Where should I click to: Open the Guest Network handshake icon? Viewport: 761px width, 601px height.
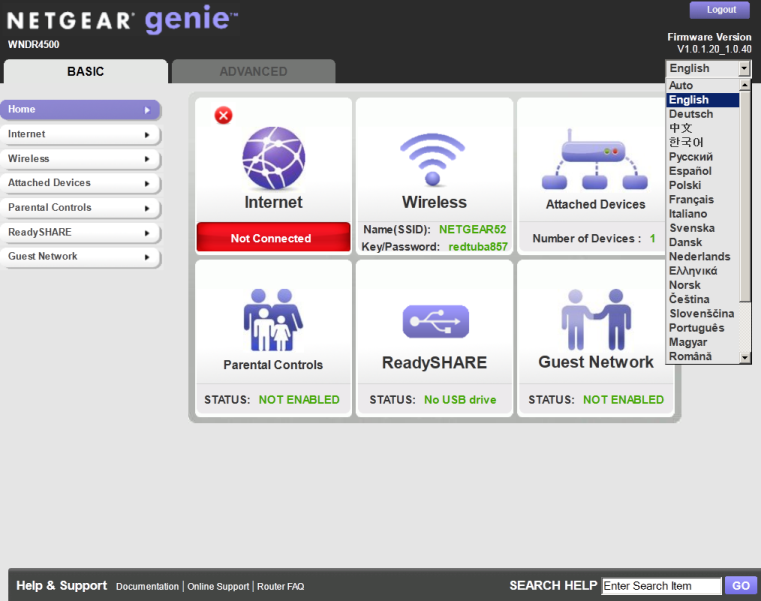tap(596, 319)
